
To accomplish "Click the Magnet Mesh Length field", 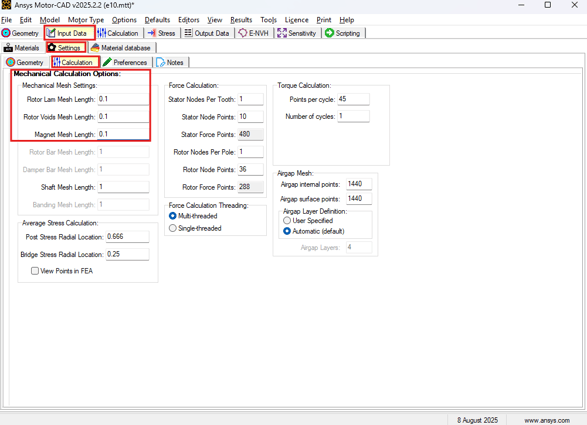I will 123,134.
